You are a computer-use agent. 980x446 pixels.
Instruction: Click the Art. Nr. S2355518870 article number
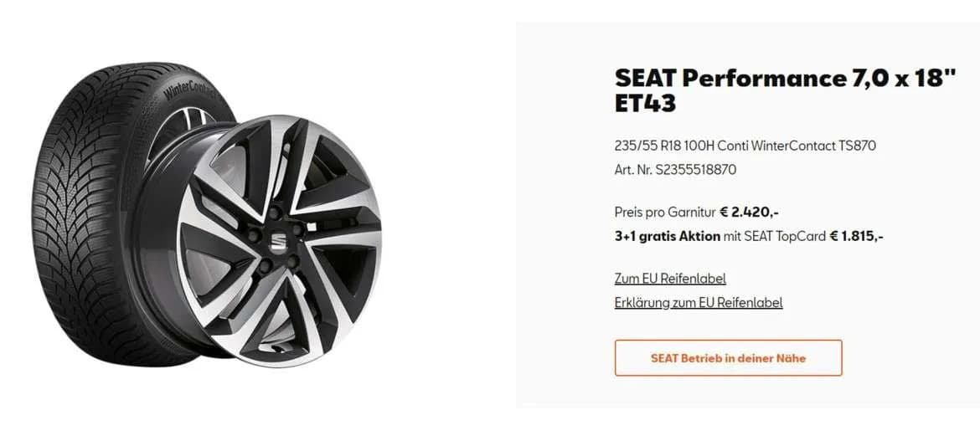pos(675,169)
